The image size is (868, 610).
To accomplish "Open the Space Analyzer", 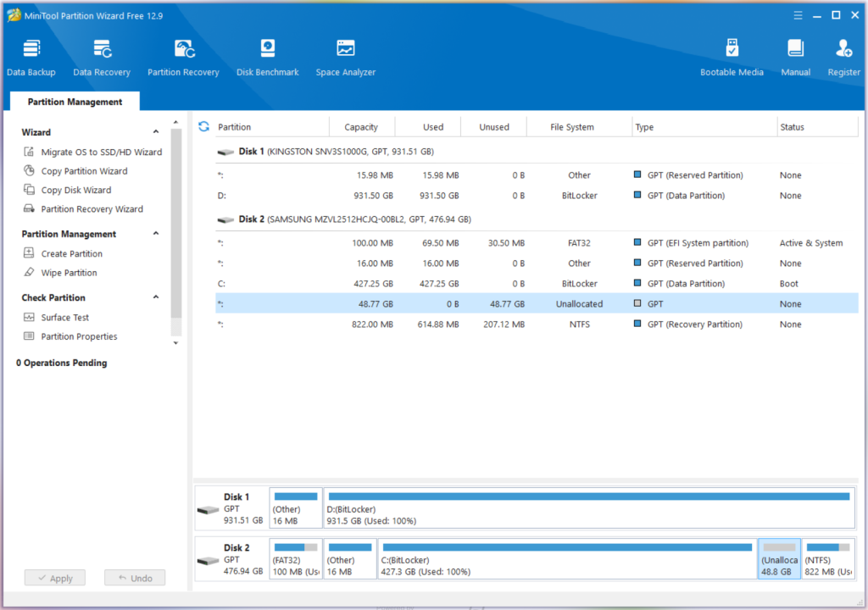I will tap(346, 57).
